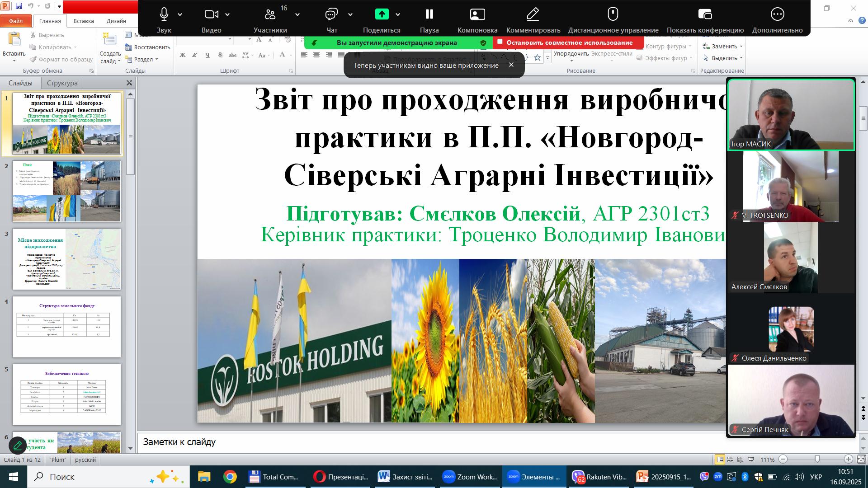Click Показать конференцию in Zoom toolbar
The image size is (868, 488).
coord(705,14)
